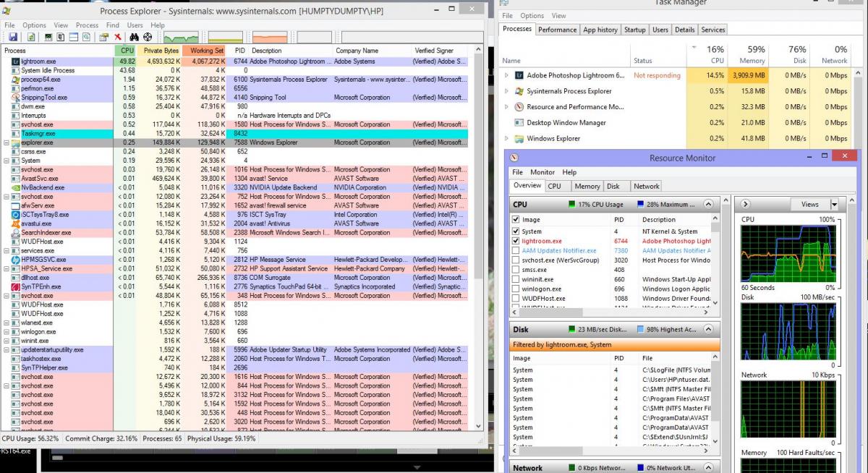Image resolution: width=868 pixels, height=473 pixels.
Task: Click green Disk I/O swatch in Disk header
Action: 572,330
